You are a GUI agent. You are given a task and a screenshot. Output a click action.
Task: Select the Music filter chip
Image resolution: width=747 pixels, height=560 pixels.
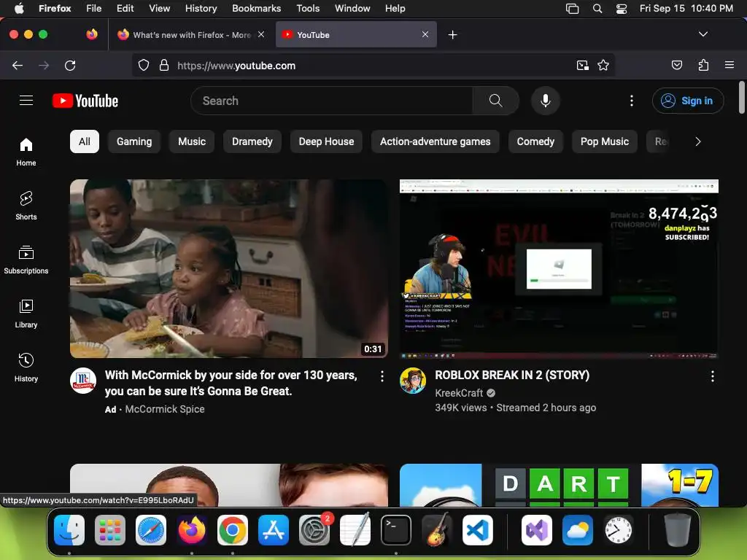point(192,141)
